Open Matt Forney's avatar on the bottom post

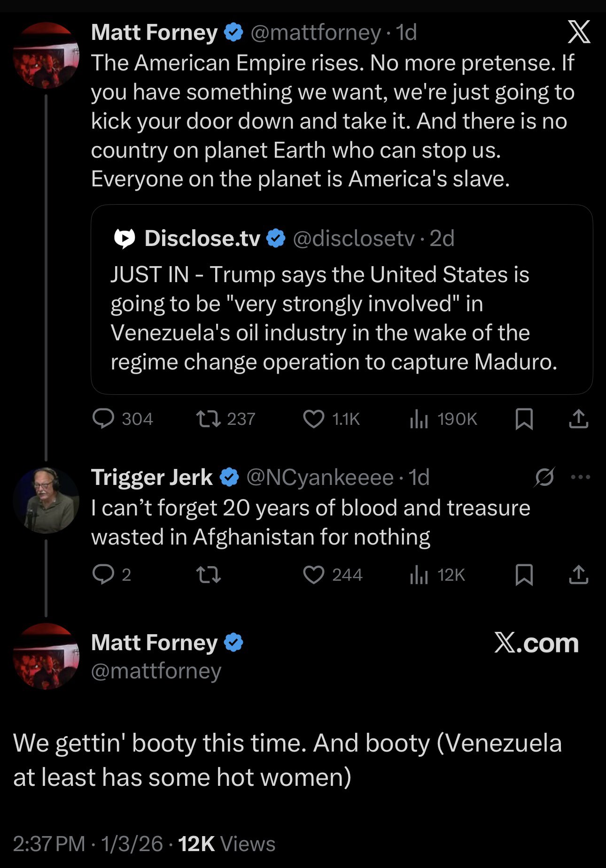click(x=46, y=656)
